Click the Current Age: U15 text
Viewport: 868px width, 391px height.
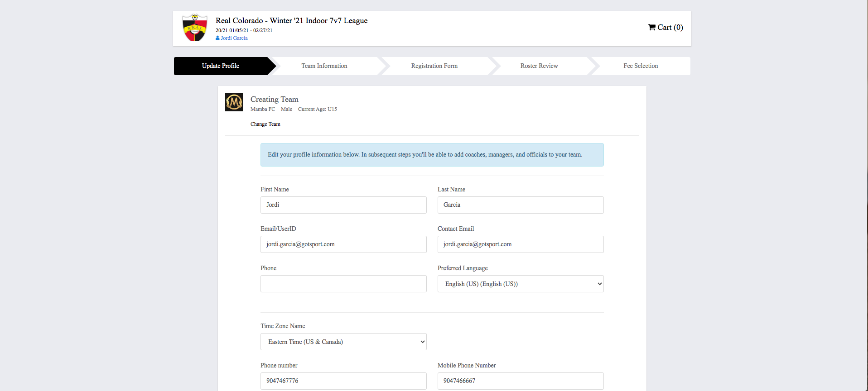tap(318, 109)
